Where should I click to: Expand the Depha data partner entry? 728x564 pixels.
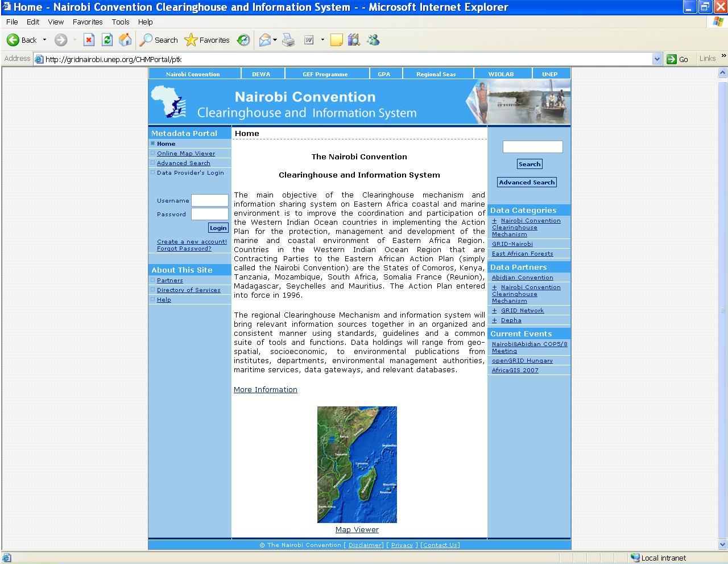(x=494, y=320)
